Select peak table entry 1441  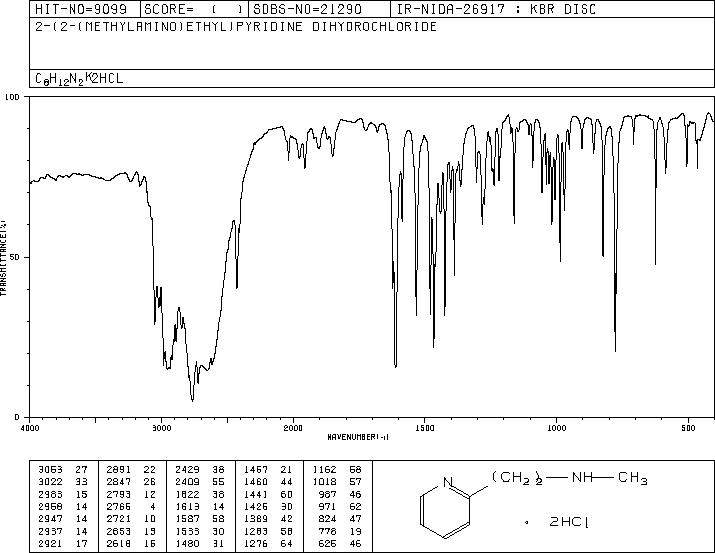point(256,494)
